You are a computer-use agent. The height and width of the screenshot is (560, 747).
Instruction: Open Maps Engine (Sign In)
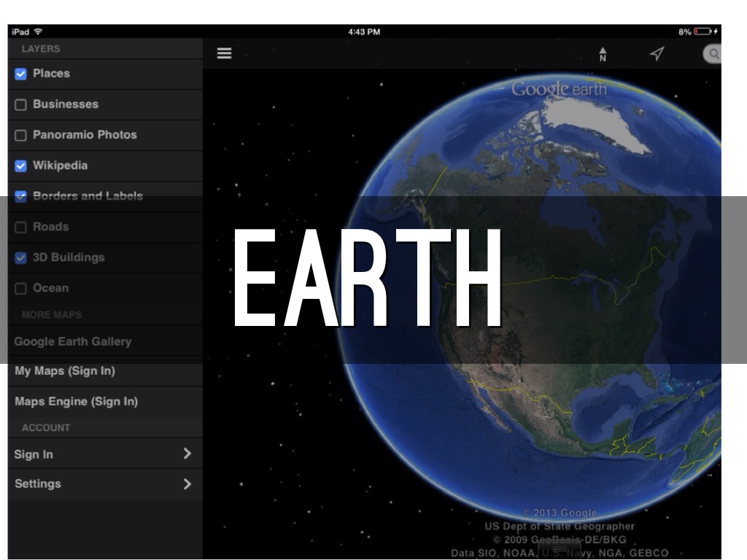click(x=76, y=402)
